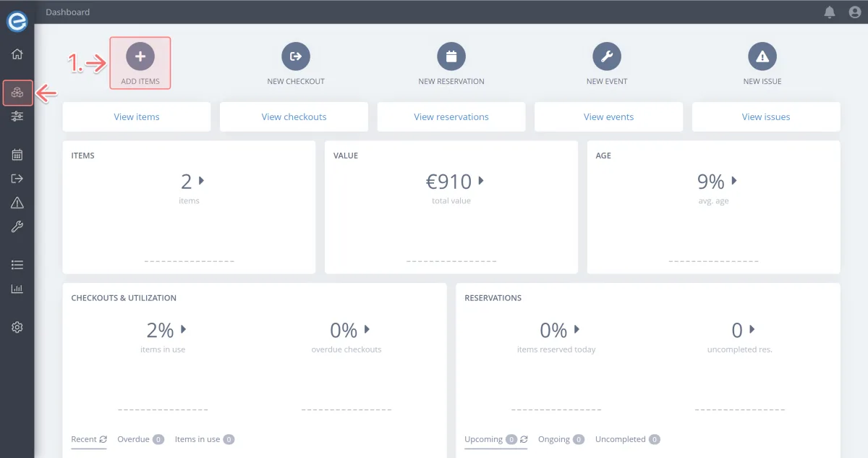Open the settings gear in sidebar

[17, 327]
